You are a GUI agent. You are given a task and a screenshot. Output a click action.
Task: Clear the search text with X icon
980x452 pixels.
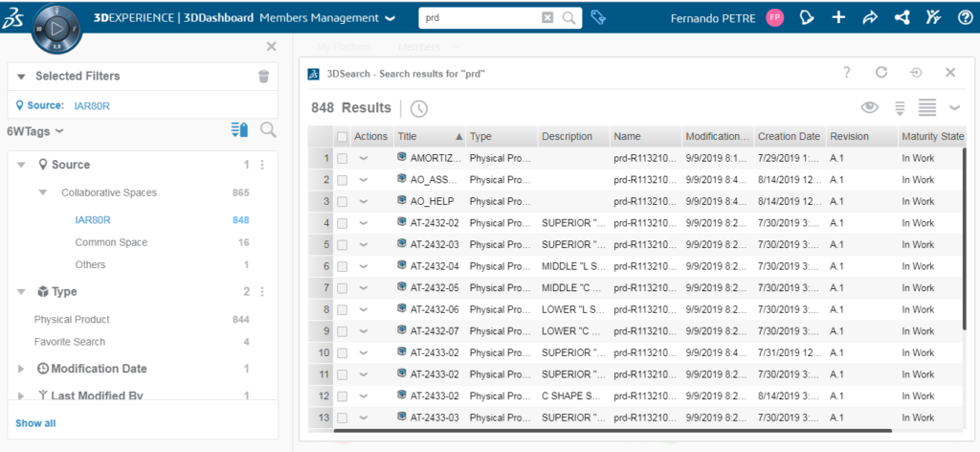coord(546,18)
